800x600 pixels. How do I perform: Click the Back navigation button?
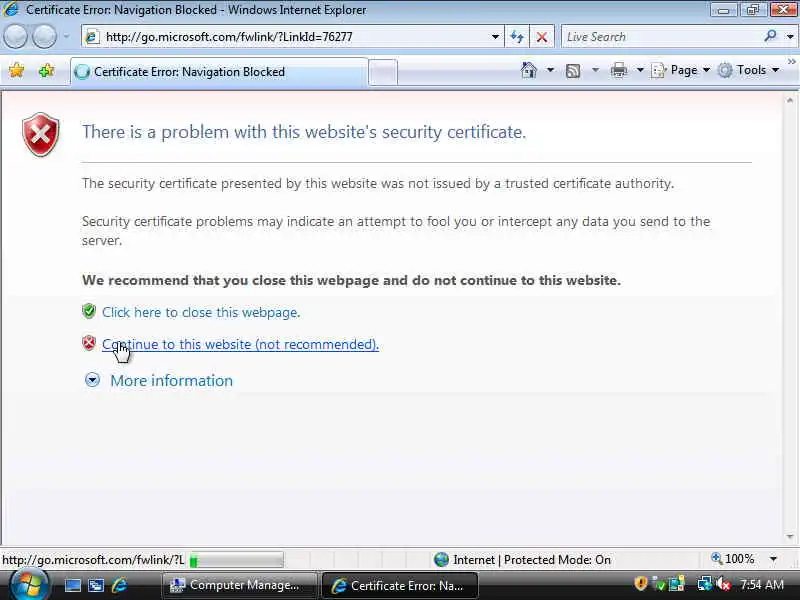click(15, 37)
